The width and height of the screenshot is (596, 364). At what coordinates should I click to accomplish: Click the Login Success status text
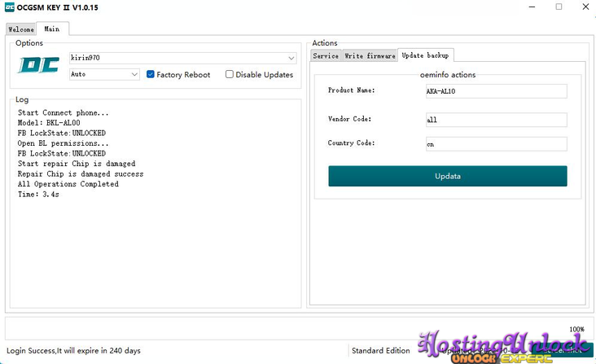click(x=73, y=350)
